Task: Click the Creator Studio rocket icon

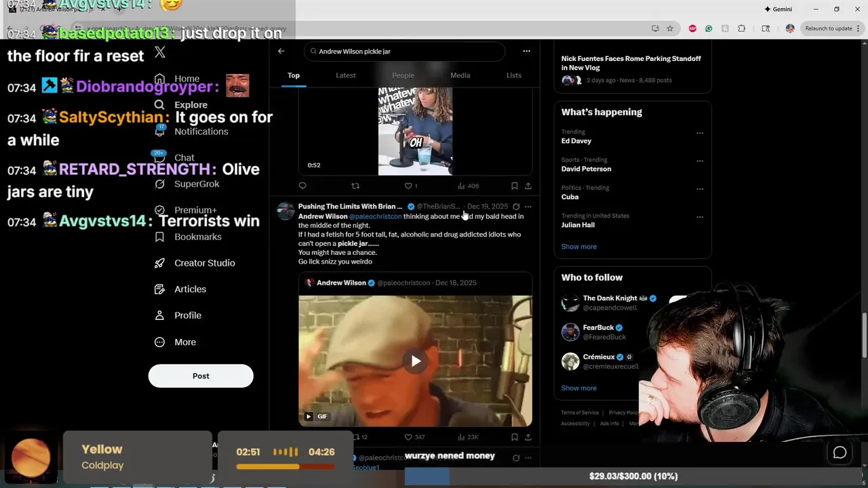Action: [x=159, y=263]
